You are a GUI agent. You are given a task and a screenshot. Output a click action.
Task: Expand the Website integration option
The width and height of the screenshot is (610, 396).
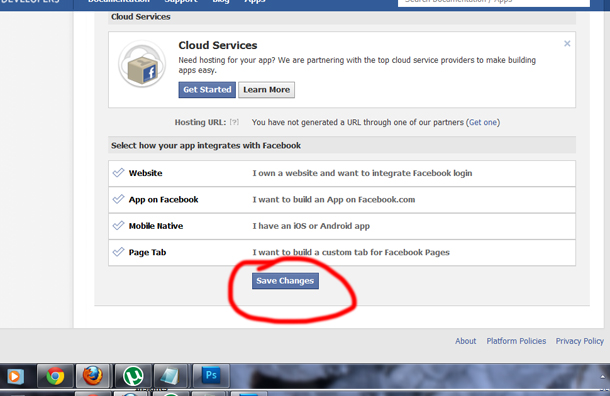tap(342, 173)
